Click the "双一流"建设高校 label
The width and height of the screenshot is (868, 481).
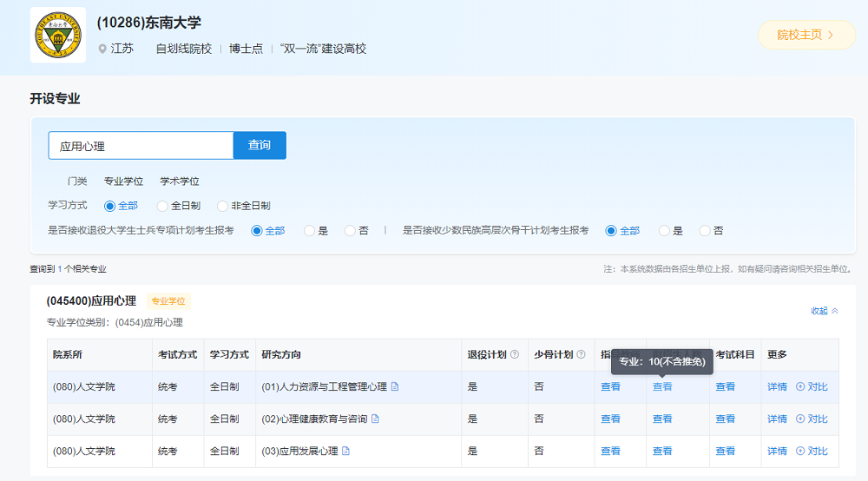[x=323, y=49]
